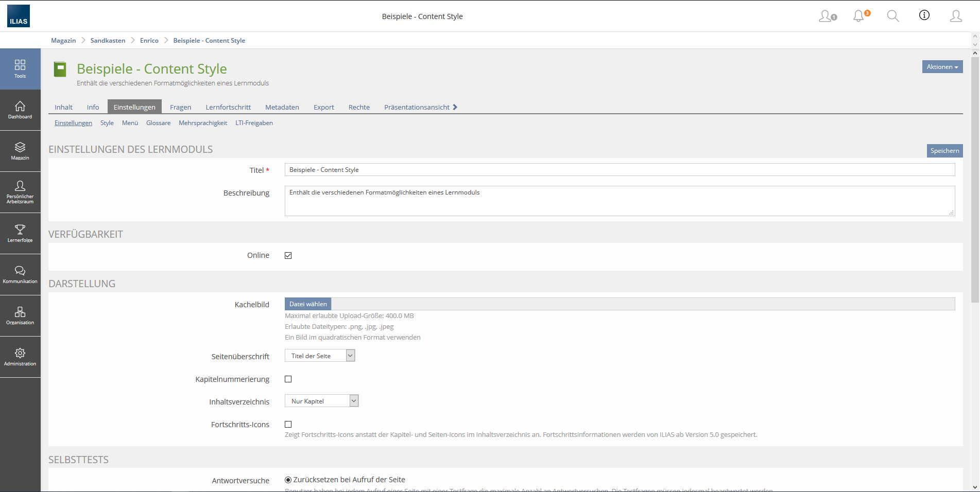Uncheck the Online checkbox
Screen dimensions: 980x492
pos(288,256)
